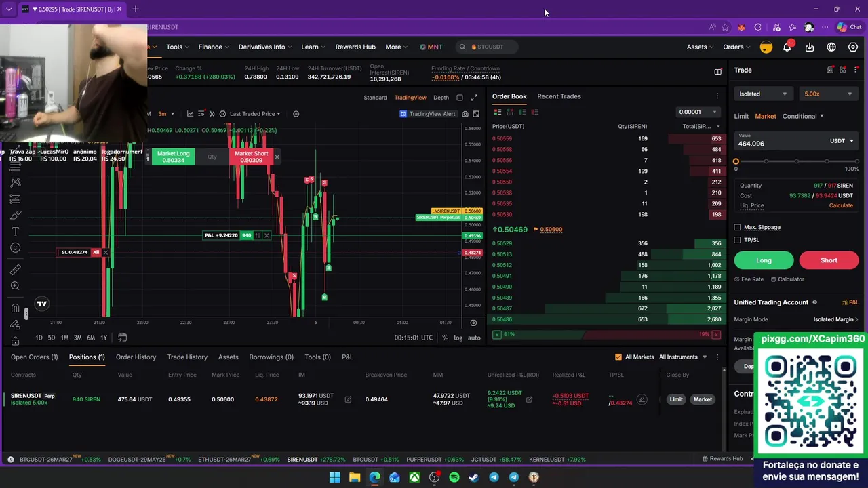868x488 pixels.
Task: Uncheck the All Markets checkbox
Action: [618, 357]
